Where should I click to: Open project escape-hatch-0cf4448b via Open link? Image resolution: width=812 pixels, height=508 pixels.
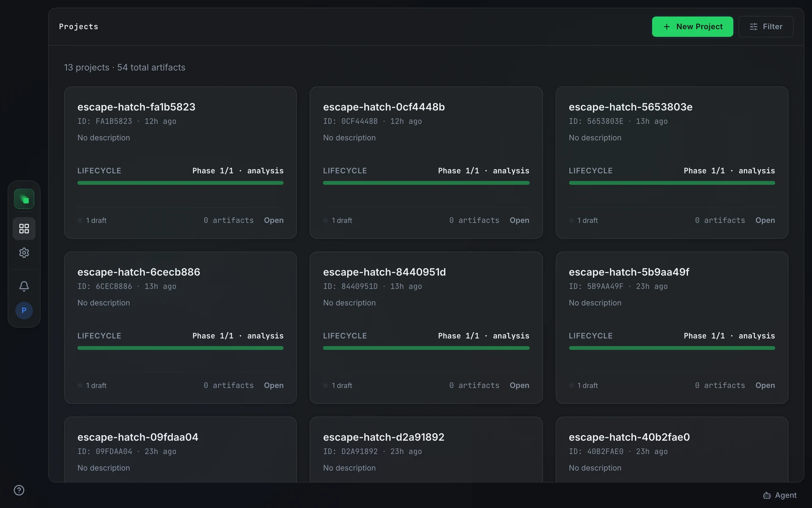[x=519, y=220]
